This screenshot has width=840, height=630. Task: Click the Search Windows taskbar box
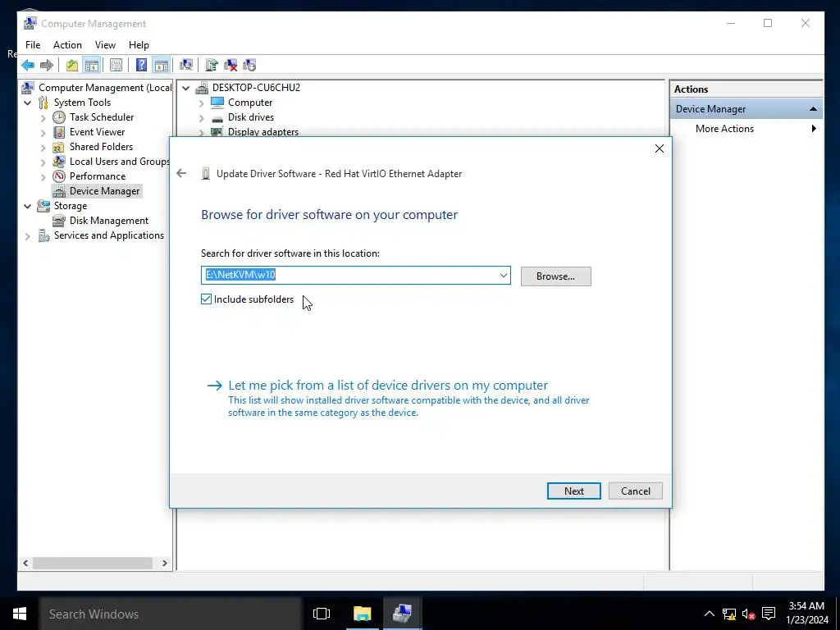(171, 614)
